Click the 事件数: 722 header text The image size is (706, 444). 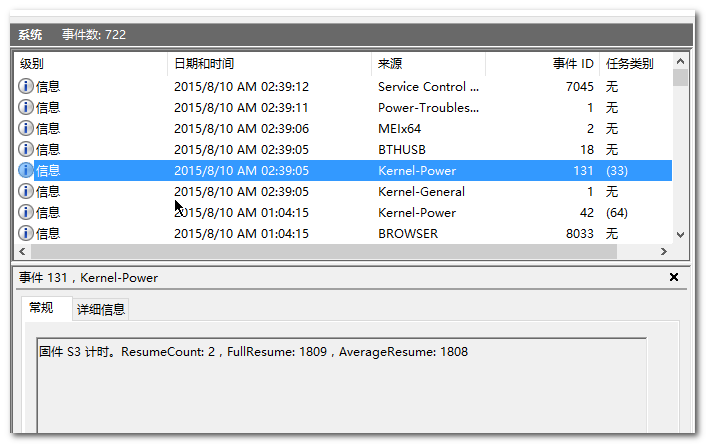point(94,35)
